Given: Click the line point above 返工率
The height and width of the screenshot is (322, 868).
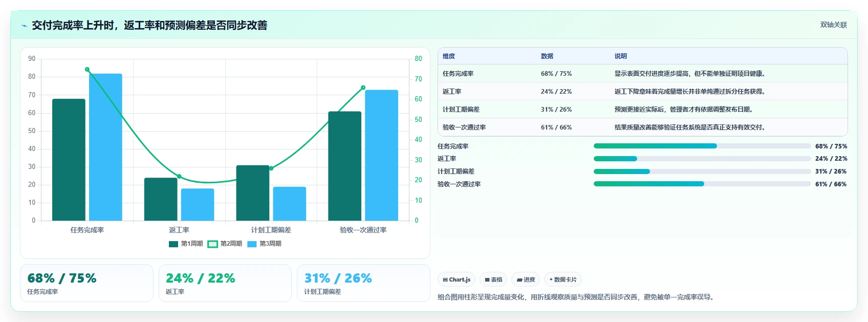Looking at the screenshot, I should tap(179, 176).
